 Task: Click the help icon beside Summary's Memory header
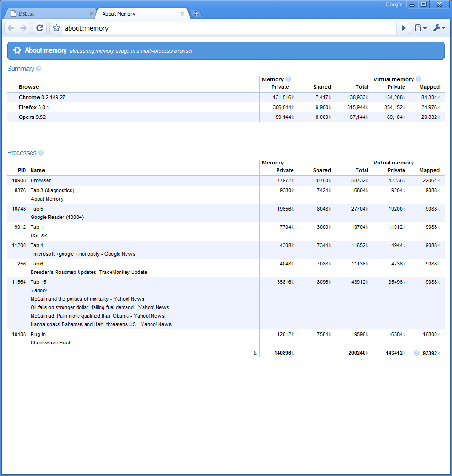(x=288, y=79)
